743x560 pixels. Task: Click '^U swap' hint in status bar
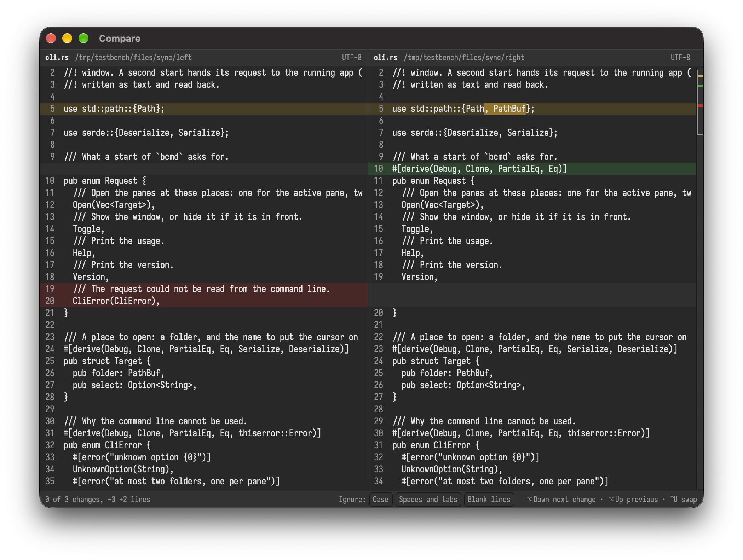(683, 499)
